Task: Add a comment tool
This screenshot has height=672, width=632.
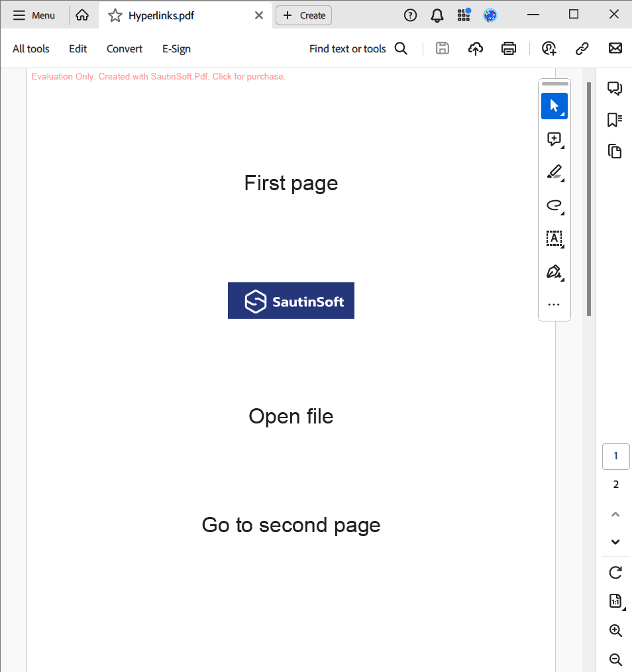Action: pyautogui.click(x=554, y=139)
